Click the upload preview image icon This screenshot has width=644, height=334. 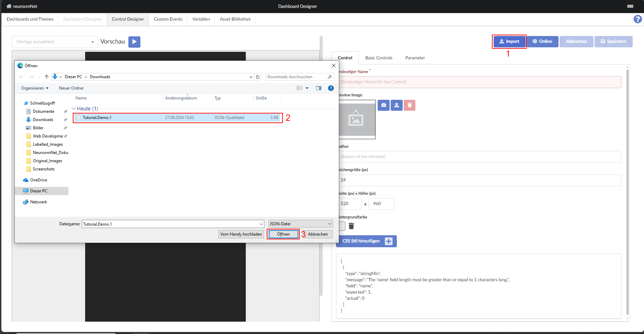tap(396, 105)
